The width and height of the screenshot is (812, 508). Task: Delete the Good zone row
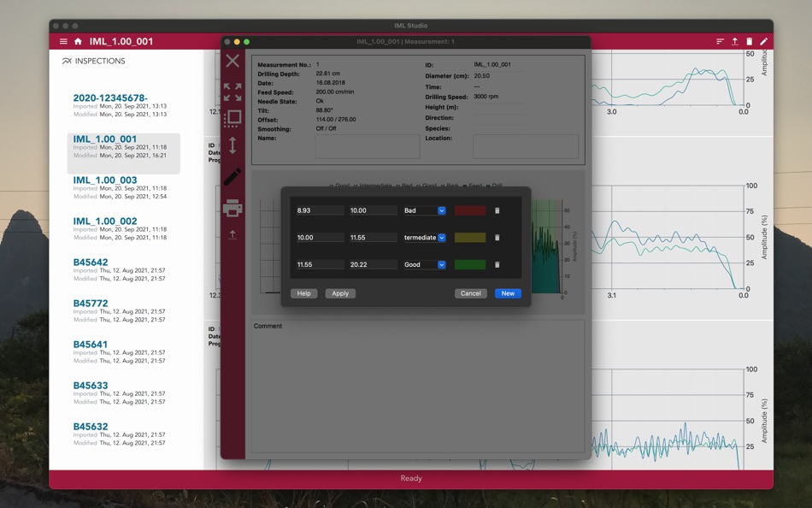497,264
